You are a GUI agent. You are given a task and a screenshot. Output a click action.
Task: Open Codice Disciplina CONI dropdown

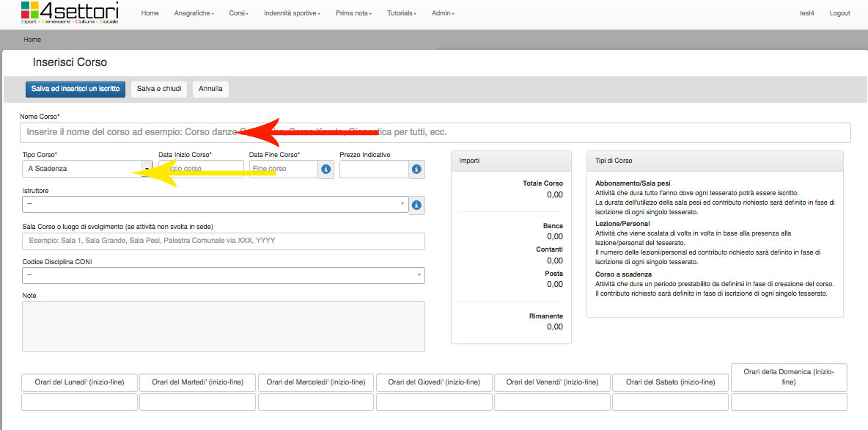tap(223, 275)
